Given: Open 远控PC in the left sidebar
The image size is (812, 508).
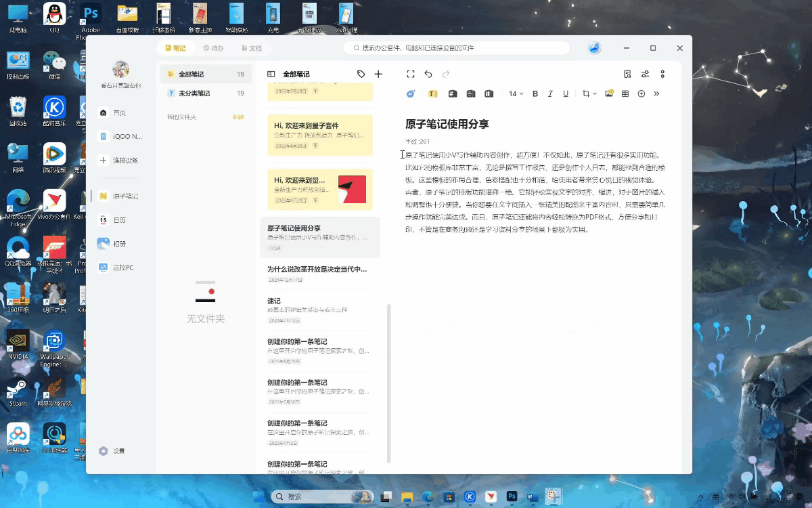Looking at the screenshot, I should 116,268.
